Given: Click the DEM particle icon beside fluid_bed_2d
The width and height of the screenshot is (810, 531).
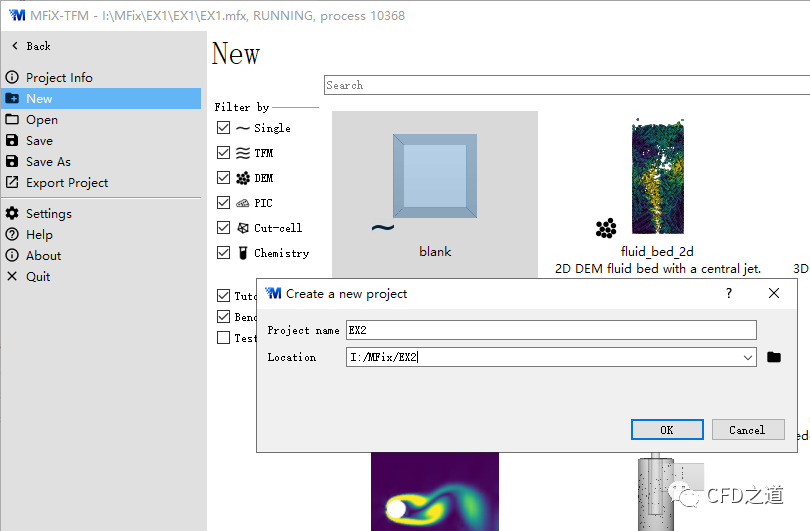Looking at the screenshot, I should pyautogui.click(x=606, y=228).
